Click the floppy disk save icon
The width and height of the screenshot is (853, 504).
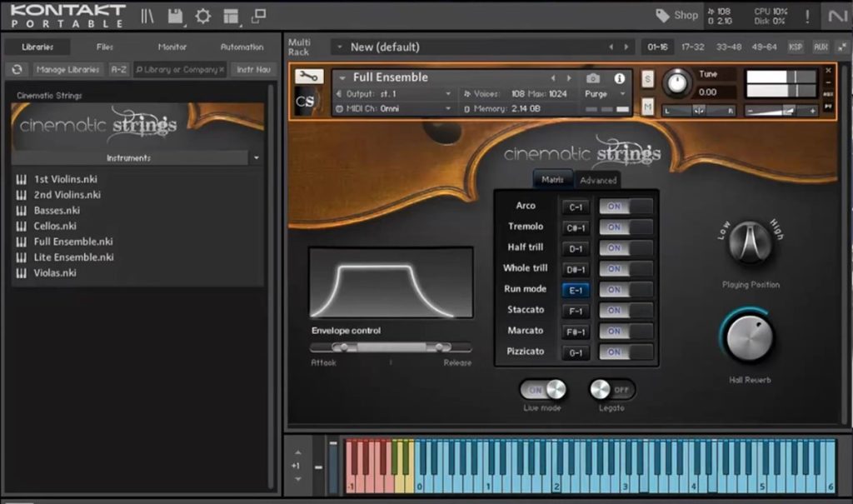point(175,16)
